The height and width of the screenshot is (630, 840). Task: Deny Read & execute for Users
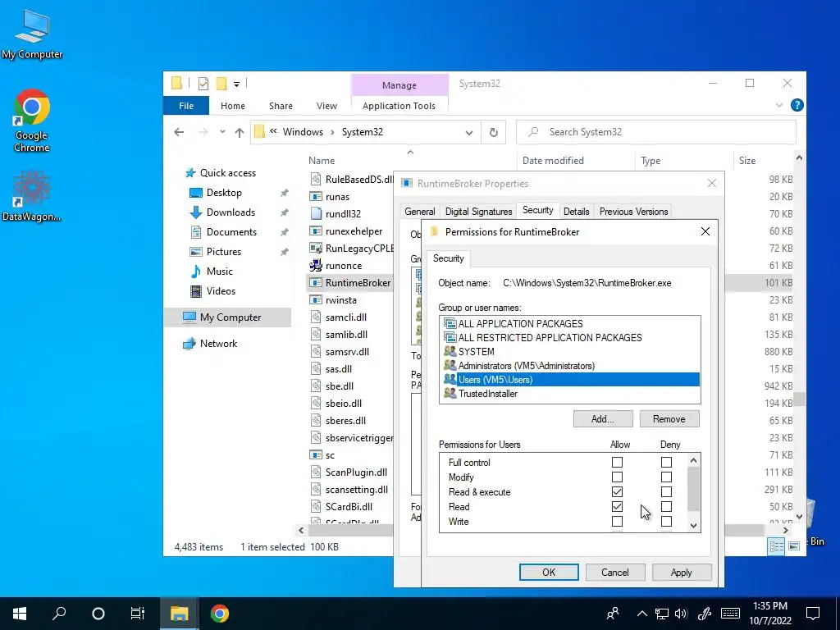tap(666, 492)
